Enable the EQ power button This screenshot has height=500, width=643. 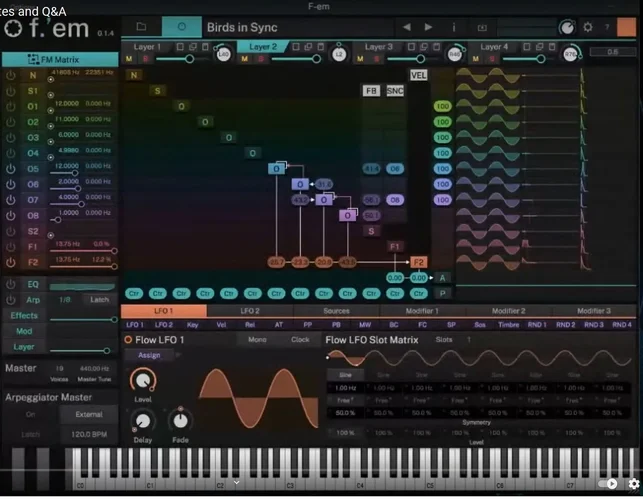[x=11, y=284]
